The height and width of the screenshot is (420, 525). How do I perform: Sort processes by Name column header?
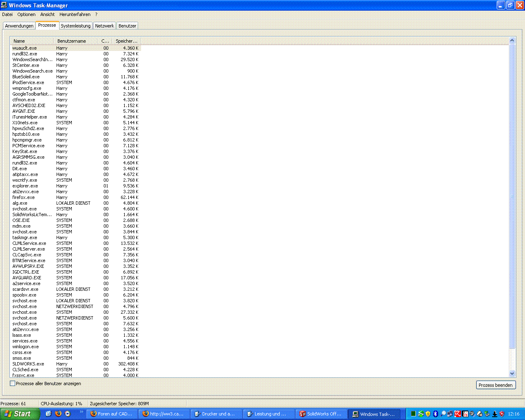coord(32,41)
